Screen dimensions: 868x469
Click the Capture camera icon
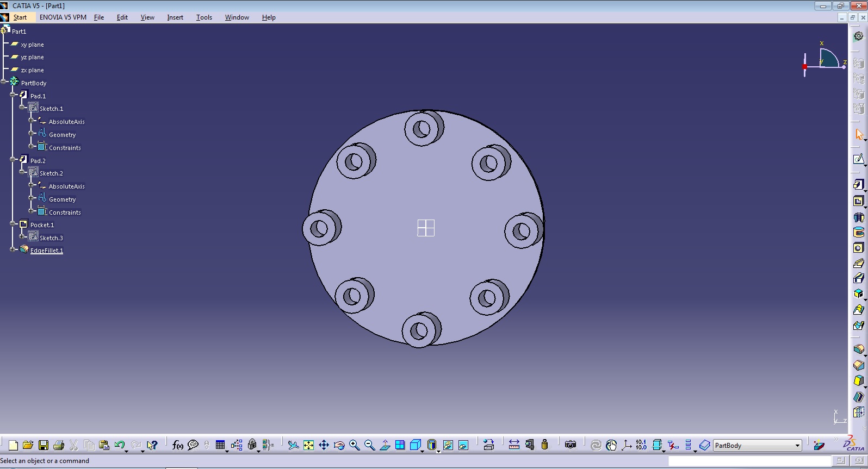pyautogui.click(x=570, y=445)
